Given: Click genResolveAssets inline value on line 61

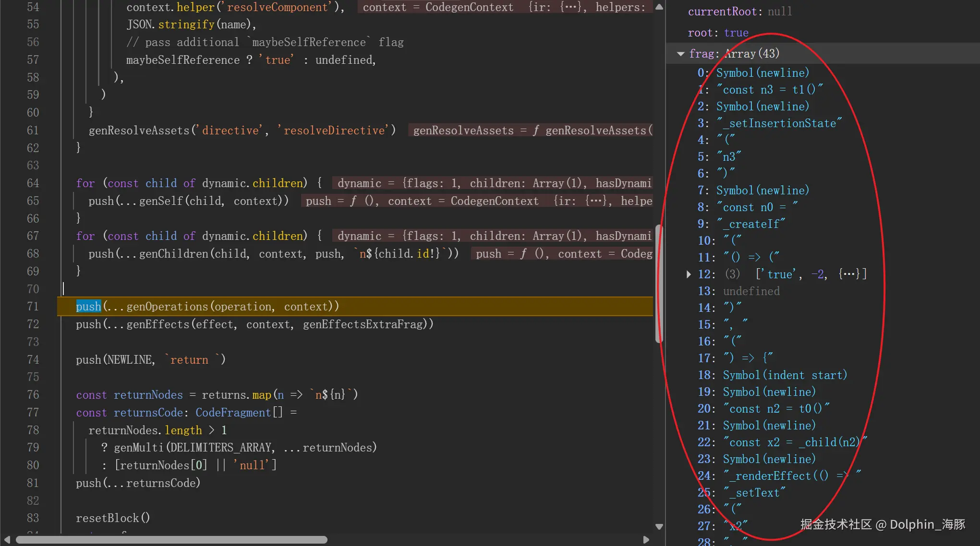Looking at the screenshot, I should tap(531, 131).
